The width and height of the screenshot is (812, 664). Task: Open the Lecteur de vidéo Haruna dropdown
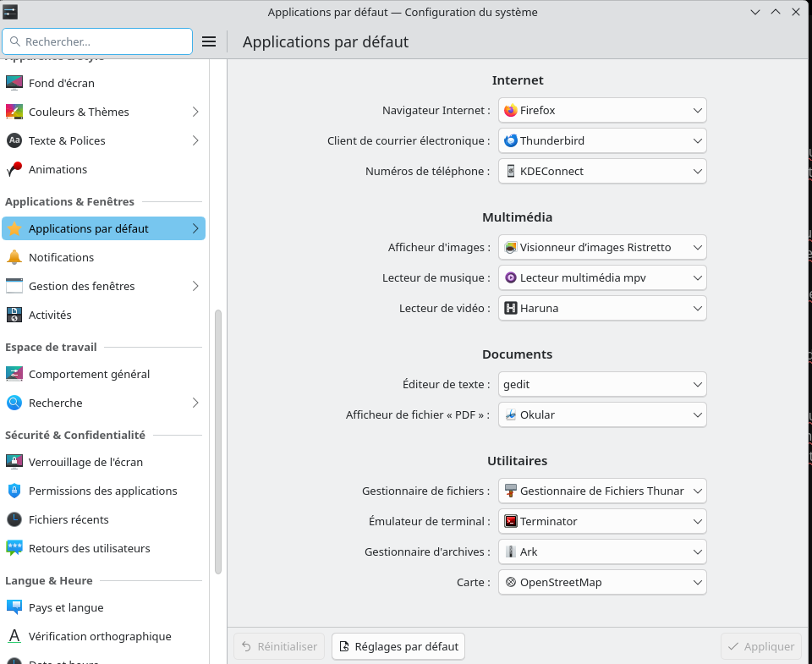(x=602, y=308)
